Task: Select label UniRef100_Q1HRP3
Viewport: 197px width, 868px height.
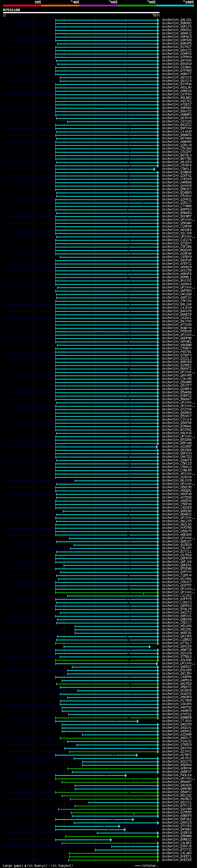Action: point(177,389)
